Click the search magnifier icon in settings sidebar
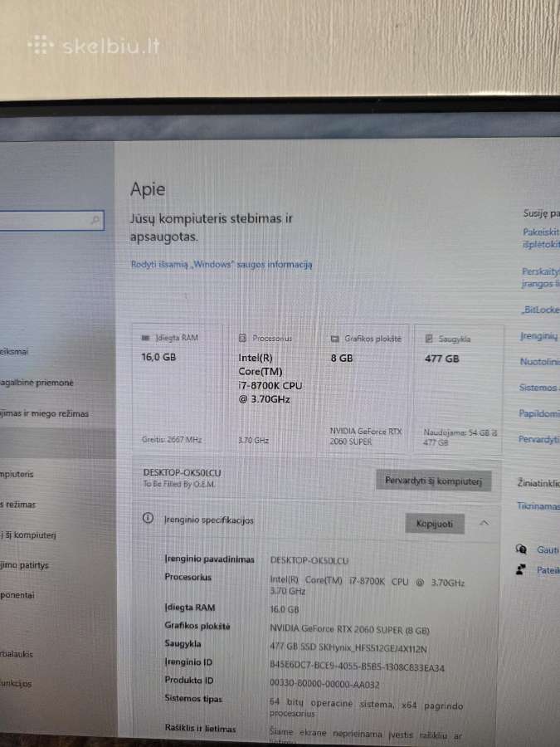This screenshot has width=560, height=747. [x=95, y=220]
